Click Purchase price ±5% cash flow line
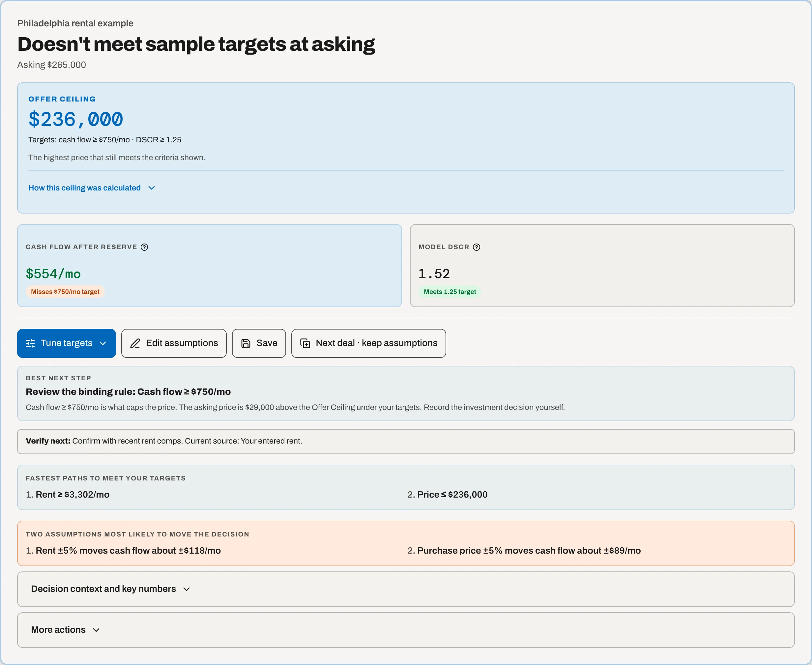This screenshot has width=812, height=665. pos(524,550)
